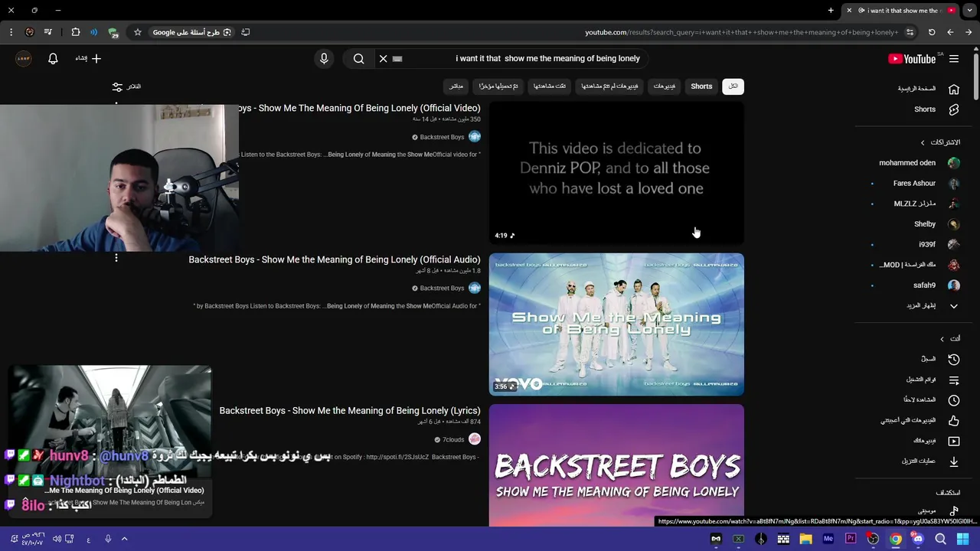Open 'Show Me The Meaning (Official Video)' title
Viewport: 980px width, 551px height.
[360, 109]
